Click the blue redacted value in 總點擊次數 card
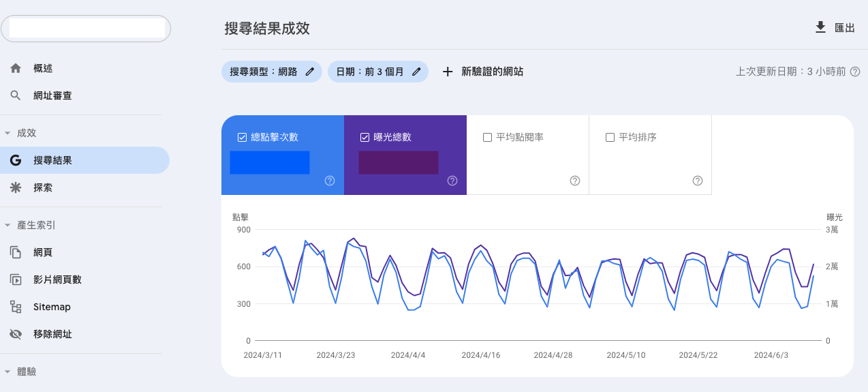This screenshot has height=392, width=868. pyautogui.click(x=270, y=162)
